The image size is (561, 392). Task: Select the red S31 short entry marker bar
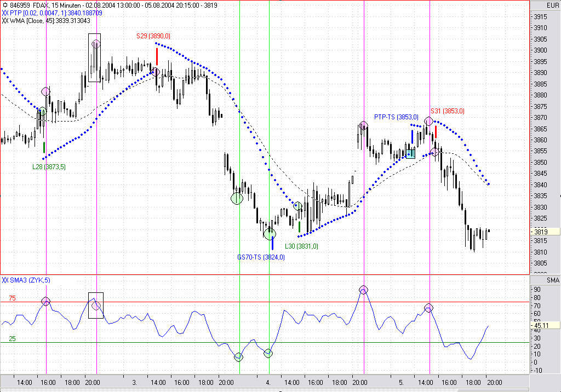[x=436, y=132]
